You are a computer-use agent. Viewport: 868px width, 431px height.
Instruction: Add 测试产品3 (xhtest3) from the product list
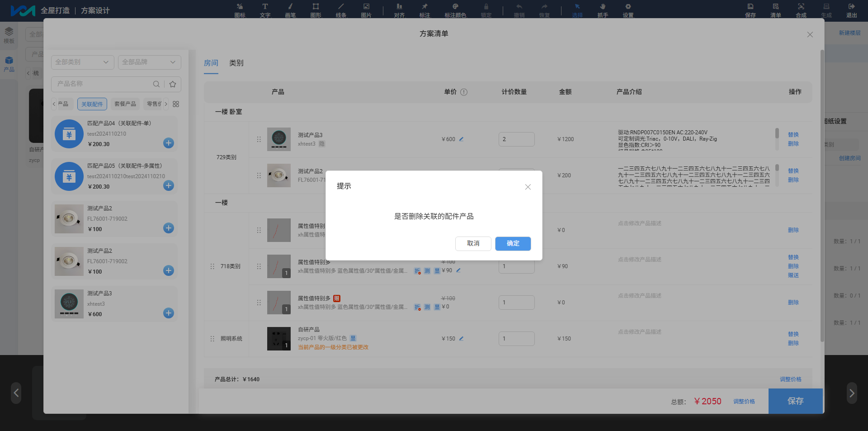(x=169, y=313)
